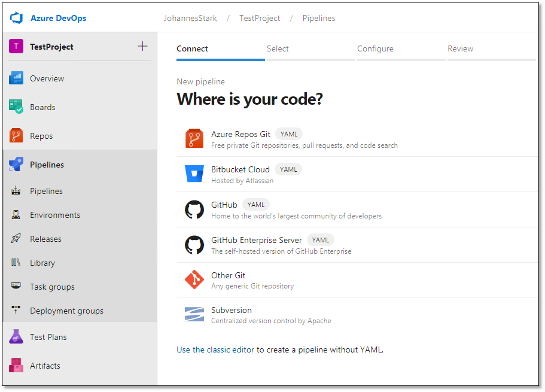Collapse the bold Pipelines section header
This screenshot has height=392, width=545.
[x=80, y=164]
